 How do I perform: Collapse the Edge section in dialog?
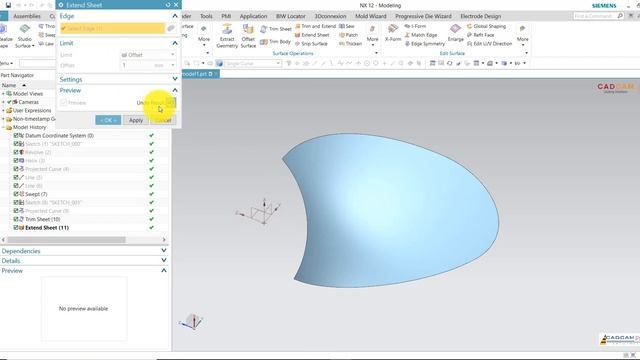point(175,16)
